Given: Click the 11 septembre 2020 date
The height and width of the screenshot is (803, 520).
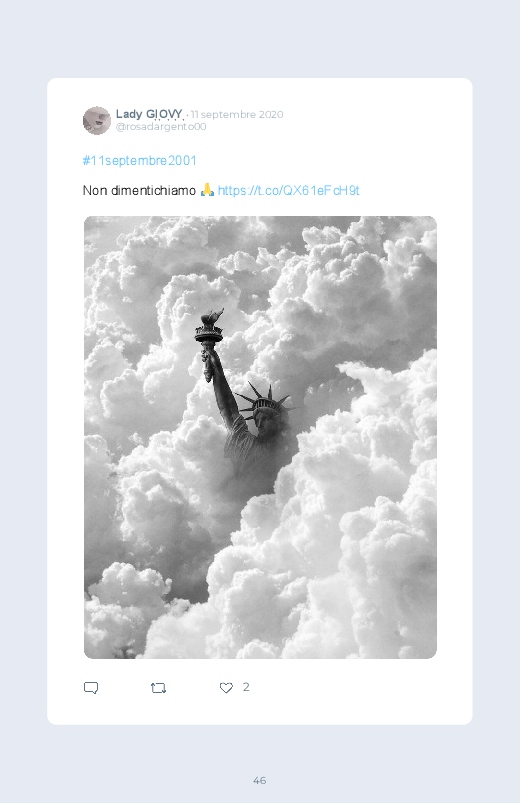Looking at the screenshot, I should click(237, 114).
